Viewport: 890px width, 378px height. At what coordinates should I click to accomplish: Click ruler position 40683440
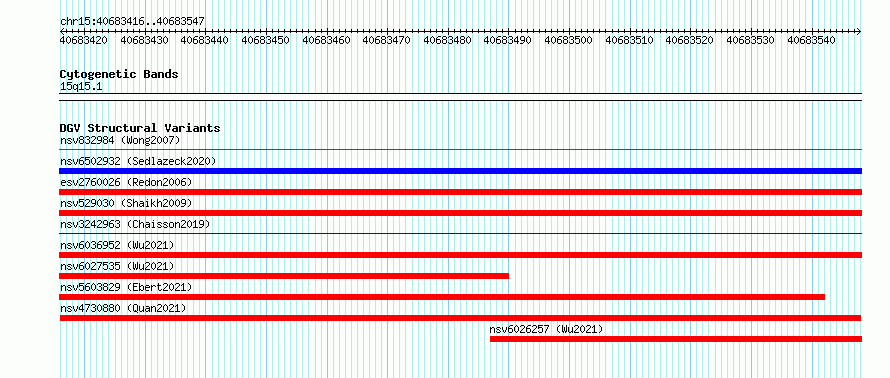(x=205, y=40)
